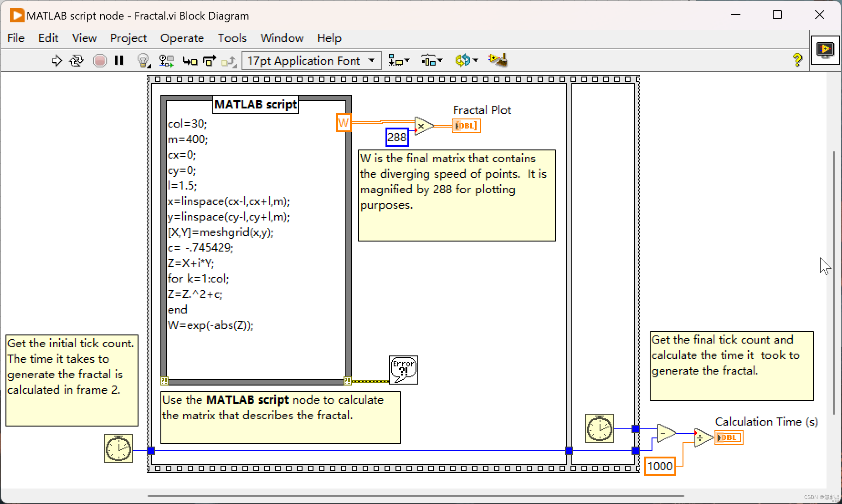Open the 17pt Application Font dropdown
842x504 pixels.
point(312,61)
